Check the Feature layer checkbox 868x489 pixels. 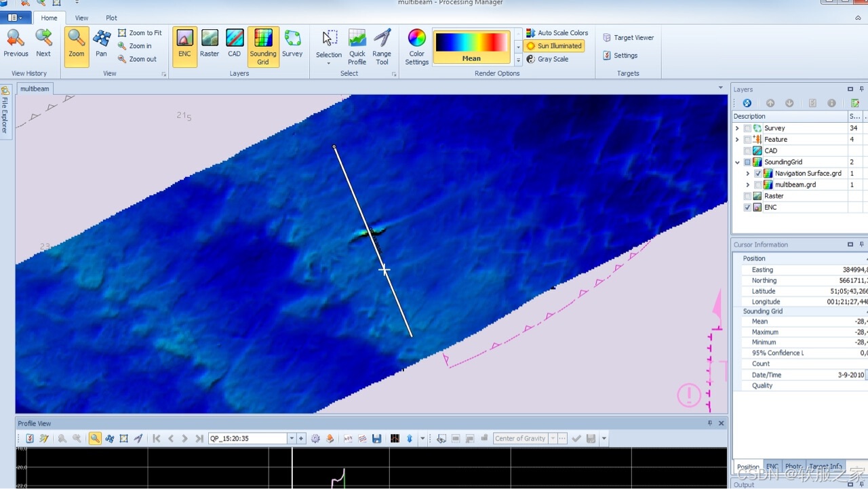click(747, 140)
